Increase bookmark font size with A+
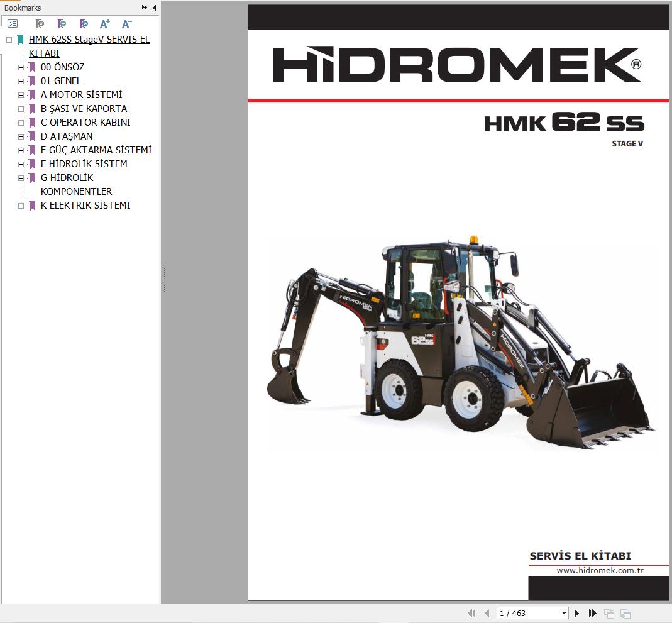Viewport: 672px width, 623px height. pos(104,24)
